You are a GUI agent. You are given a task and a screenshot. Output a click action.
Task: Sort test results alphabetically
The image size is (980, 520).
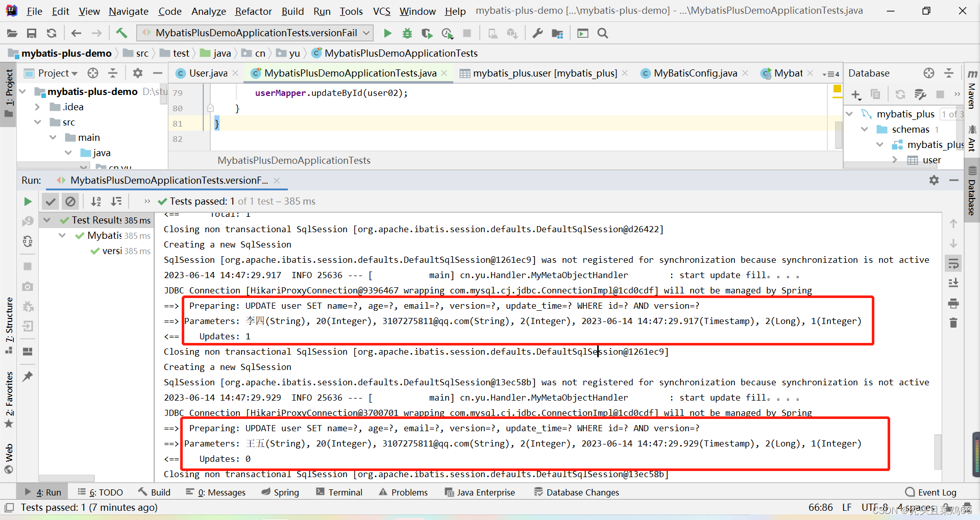(x=96, y=202)
